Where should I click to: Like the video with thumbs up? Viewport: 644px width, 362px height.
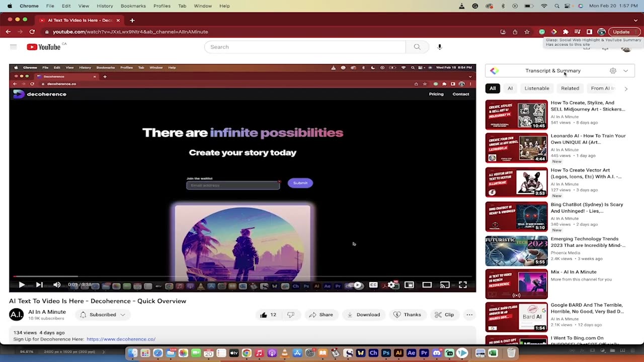[268, 315]
